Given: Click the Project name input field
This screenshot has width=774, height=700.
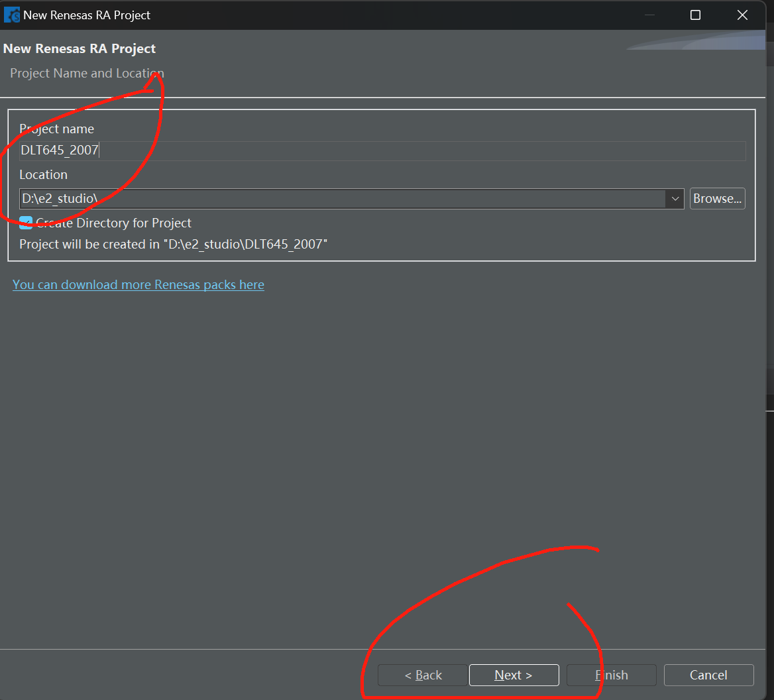Looking at the screenshot, I should click(382, 150).
